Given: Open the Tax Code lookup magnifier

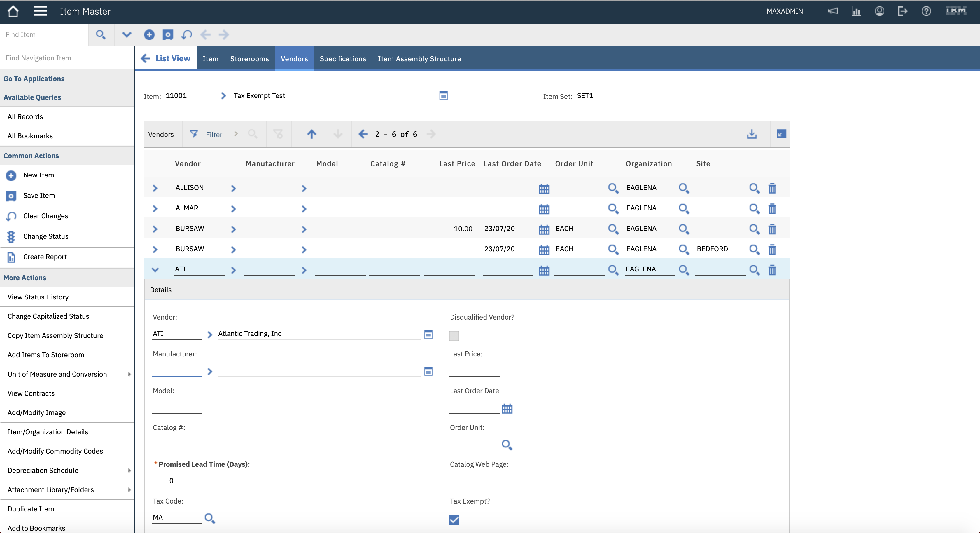Looking at the screenshot, I should 210,518.
